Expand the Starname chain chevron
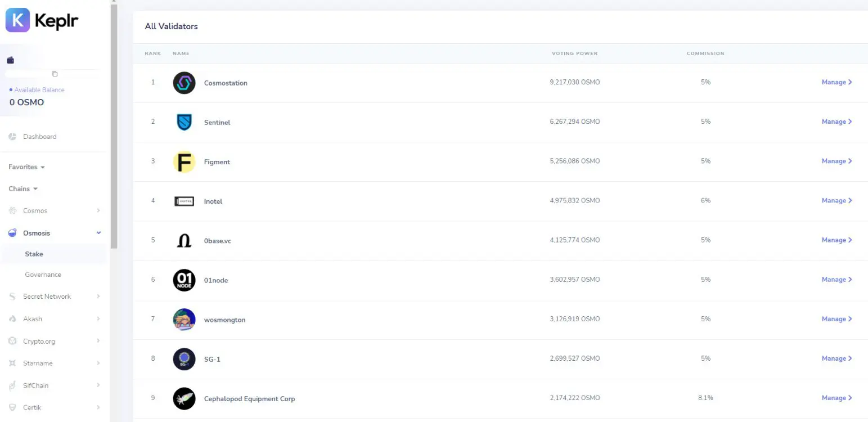This screenshot has width=868, height=422. 98,363
